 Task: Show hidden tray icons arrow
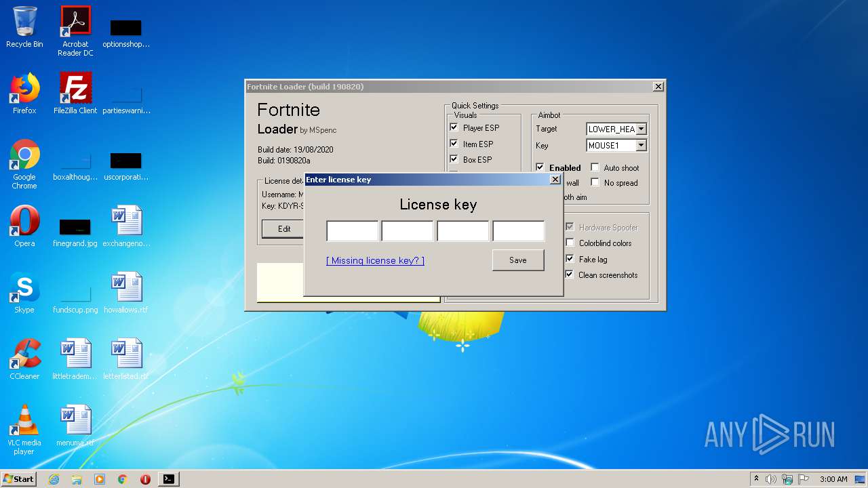click(x=756, y=479)
